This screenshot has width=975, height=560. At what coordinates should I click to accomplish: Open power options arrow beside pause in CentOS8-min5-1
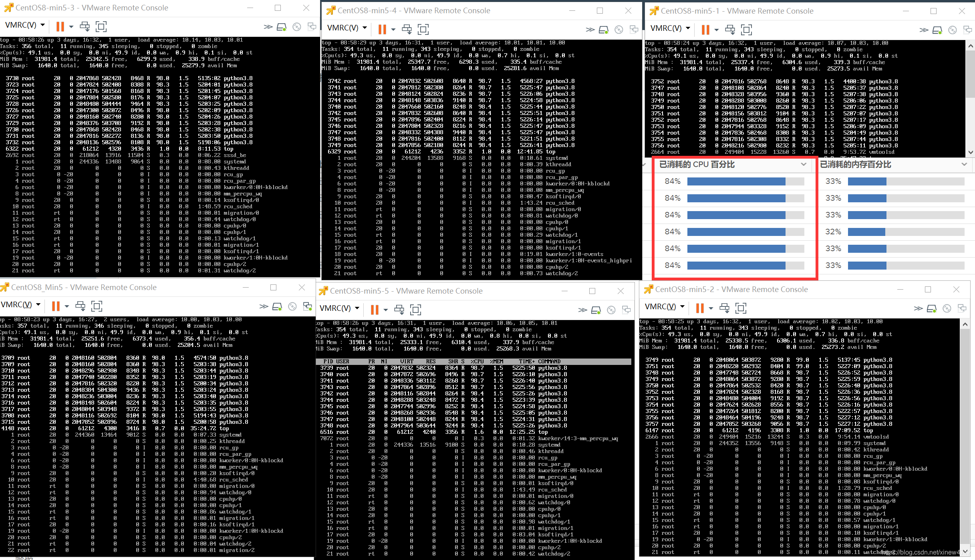pyautogui.click(x=717, y=30)
